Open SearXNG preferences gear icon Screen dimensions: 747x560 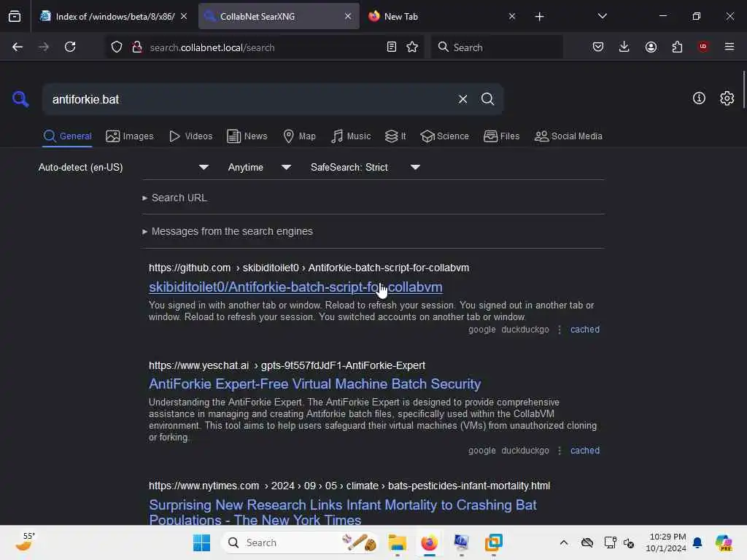727,98
